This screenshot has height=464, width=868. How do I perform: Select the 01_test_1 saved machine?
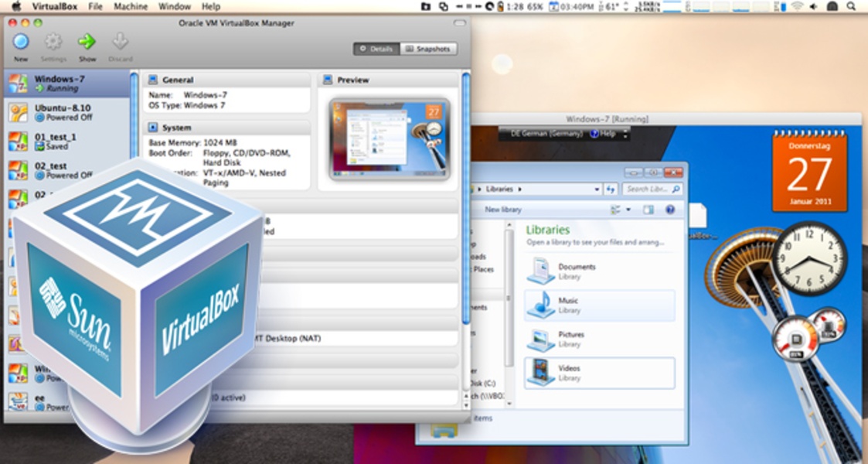click(x=55, y=141)
